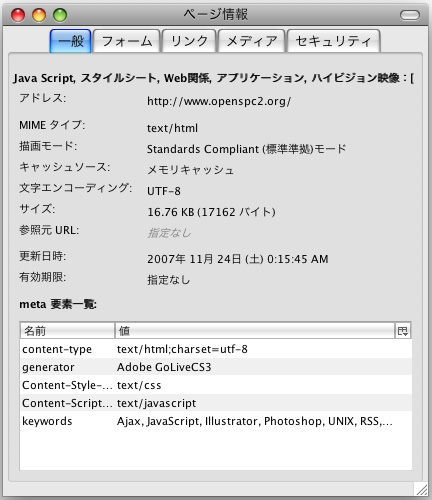The width and height of the screenshot is (432, 500).
Task: Click the toolbar toggle pill in title bar
Action: click(x=410, y=15)
